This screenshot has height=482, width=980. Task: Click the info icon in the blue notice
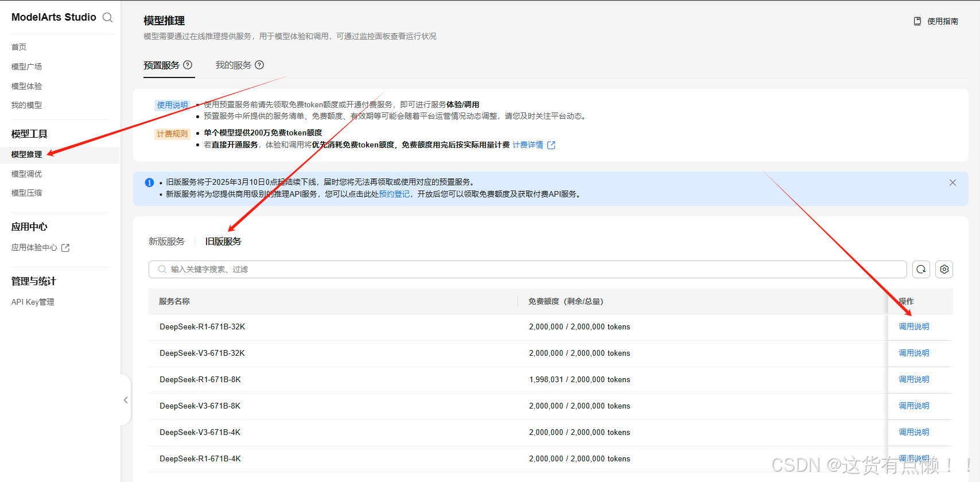[149, 182]
